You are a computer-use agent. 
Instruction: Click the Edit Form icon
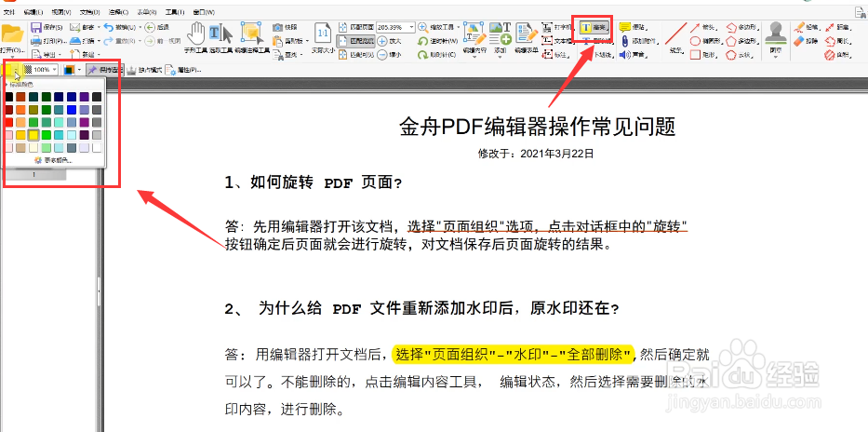coord(527,34)
